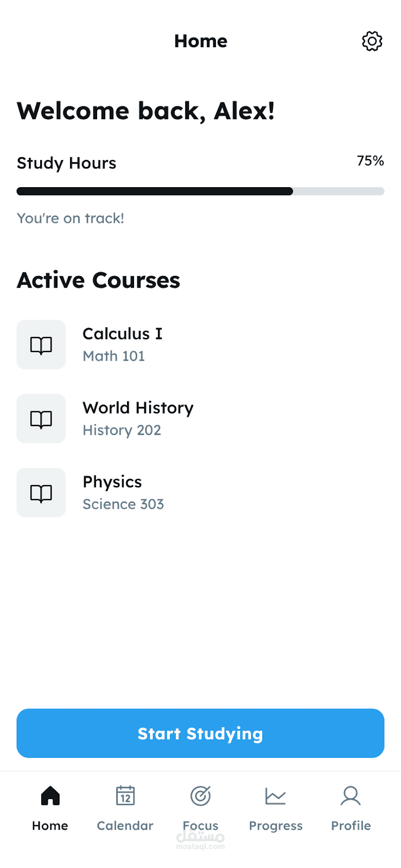The width and height of the screenshot is (401, 868).
Task: Click the Science 303 course code
Action: pos(123,505)
